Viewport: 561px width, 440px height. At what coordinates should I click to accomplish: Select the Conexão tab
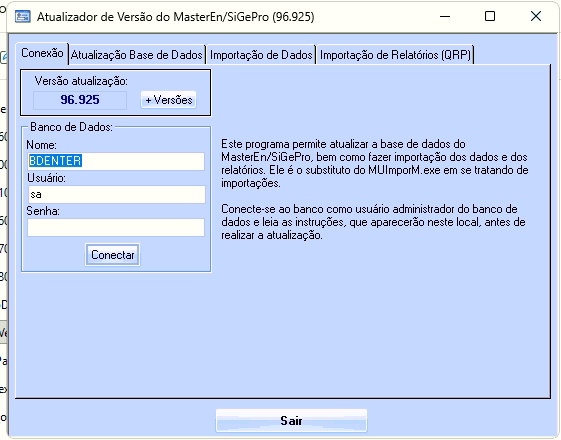tap(42, 53)
